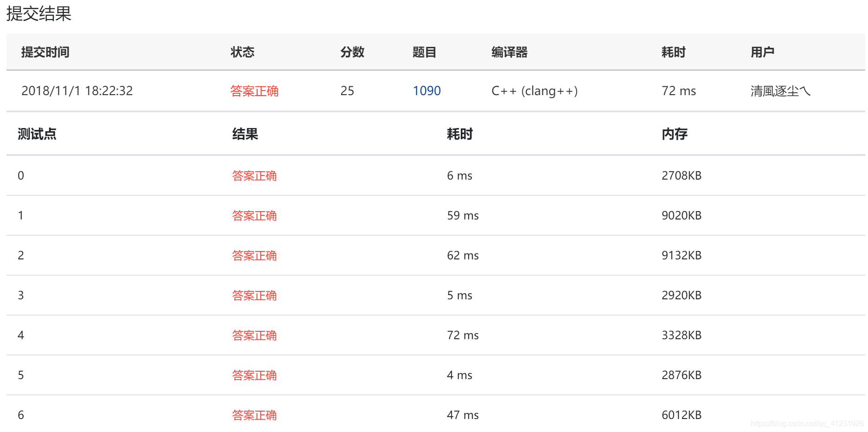The image size is (868, 432).
Task: Click the 47 ms time for test 6
Action: (463, 415)
